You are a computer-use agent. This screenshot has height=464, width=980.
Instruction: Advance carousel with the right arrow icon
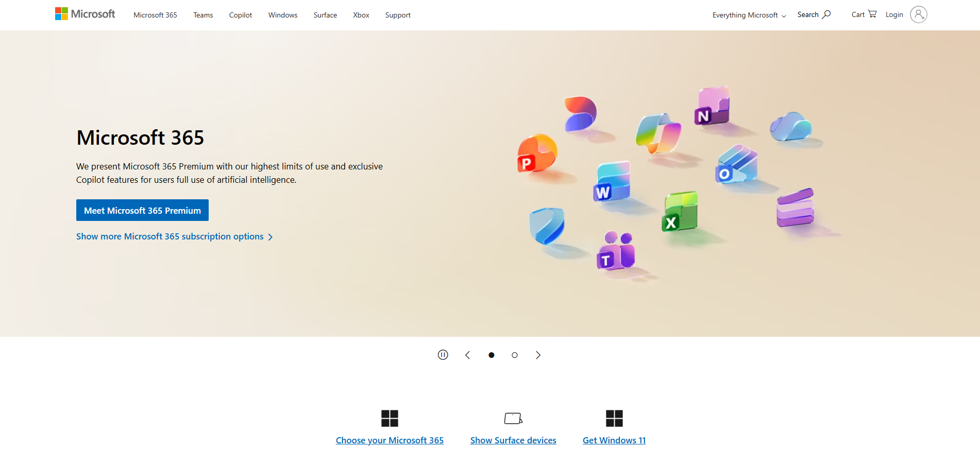[538, 355]
